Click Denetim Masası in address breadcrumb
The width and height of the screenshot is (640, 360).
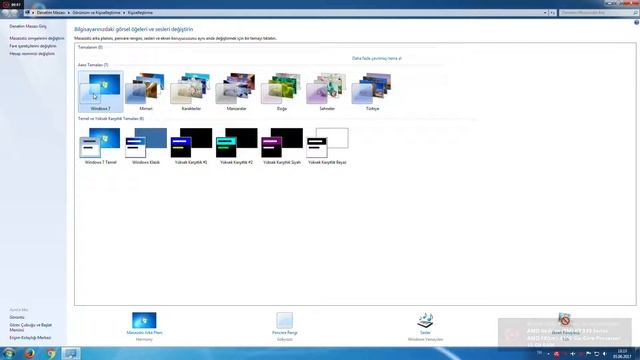[x=51, y=13]
